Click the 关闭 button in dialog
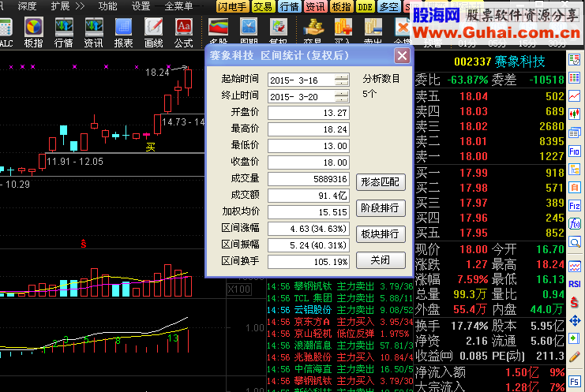585x392 pixels. tap(381, 260)
